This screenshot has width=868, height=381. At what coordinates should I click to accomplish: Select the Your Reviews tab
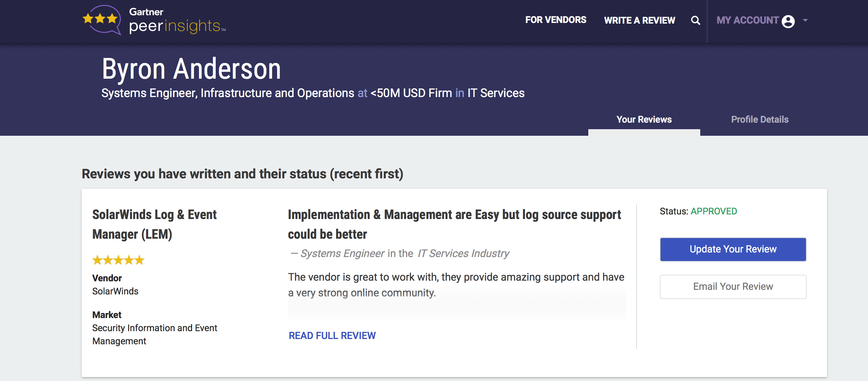(x=643, y=119)
